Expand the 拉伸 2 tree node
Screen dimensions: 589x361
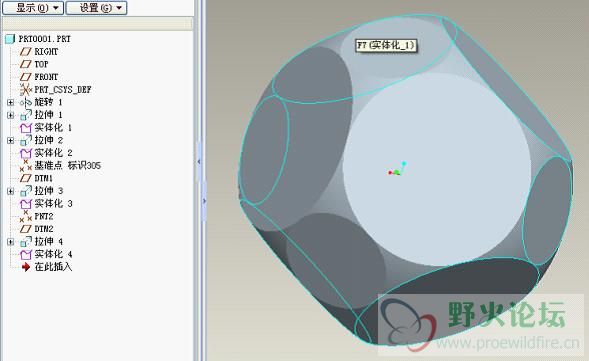click(x=11, y=140)
